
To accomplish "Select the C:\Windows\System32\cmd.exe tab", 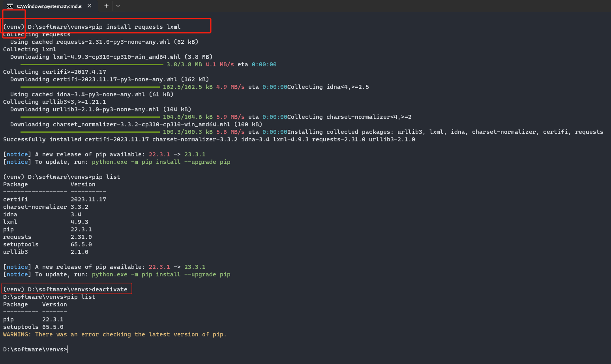I will click(49, 6).
